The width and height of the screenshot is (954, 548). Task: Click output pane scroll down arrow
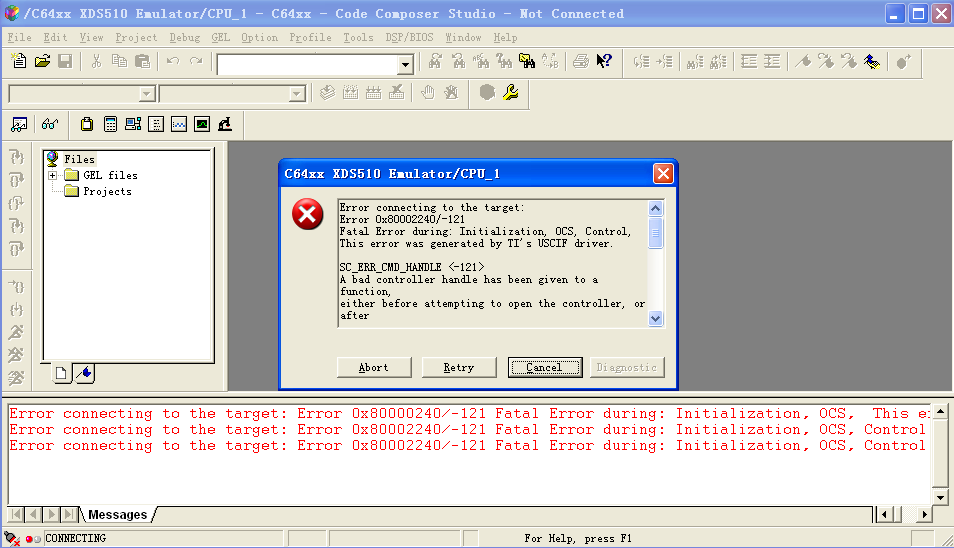(x=941, y=498)
